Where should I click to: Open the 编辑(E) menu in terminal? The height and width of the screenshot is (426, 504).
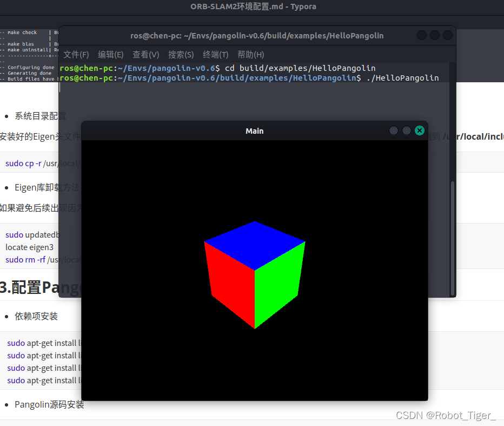point(111,55)
